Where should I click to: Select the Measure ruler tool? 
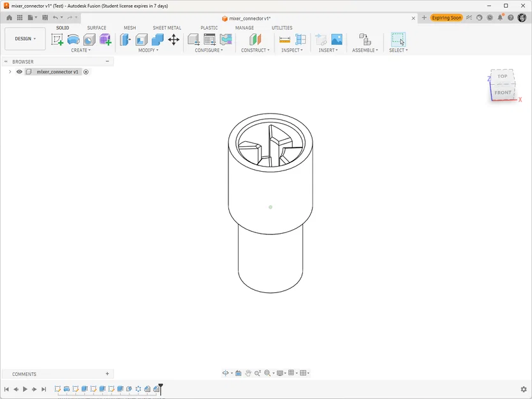coord(284,40)
